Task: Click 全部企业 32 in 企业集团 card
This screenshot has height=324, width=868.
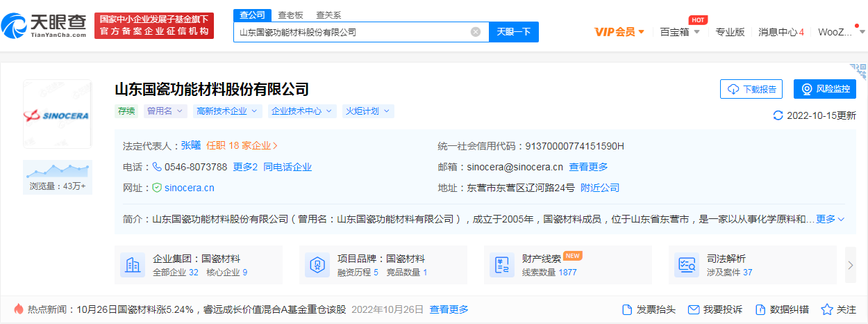Action: 176,273
